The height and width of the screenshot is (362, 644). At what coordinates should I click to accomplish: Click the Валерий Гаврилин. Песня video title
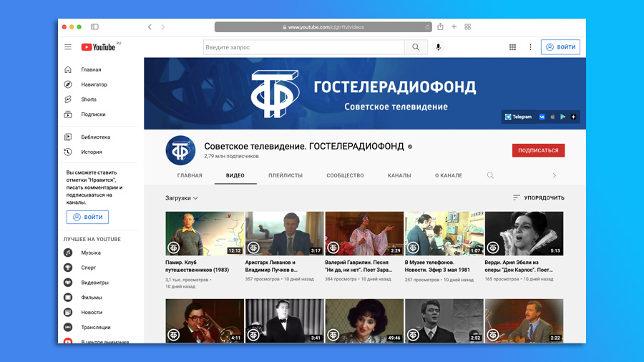coord(358,266)
